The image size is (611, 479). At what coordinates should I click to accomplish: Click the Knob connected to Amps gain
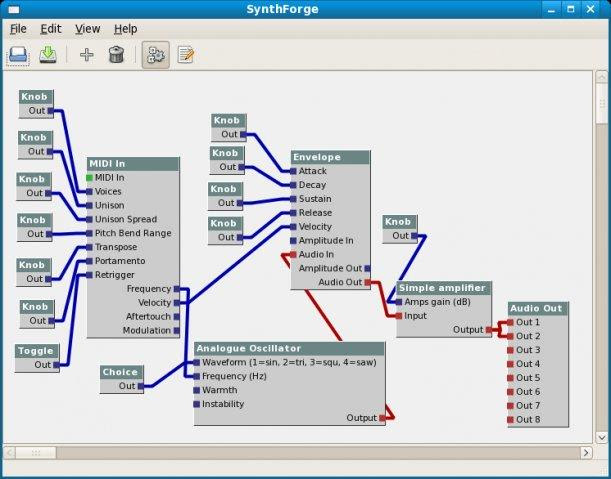tap(400, 229)
